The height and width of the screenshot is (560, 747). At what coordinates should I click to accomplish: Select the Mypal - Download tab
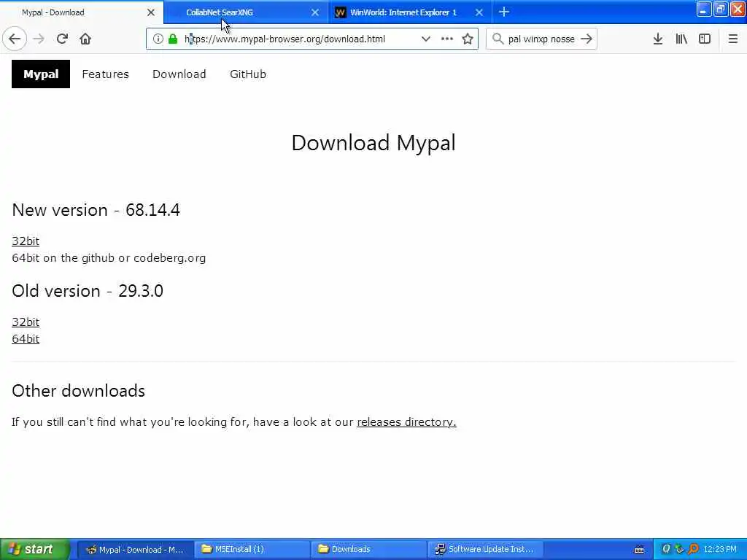(82, 12)
